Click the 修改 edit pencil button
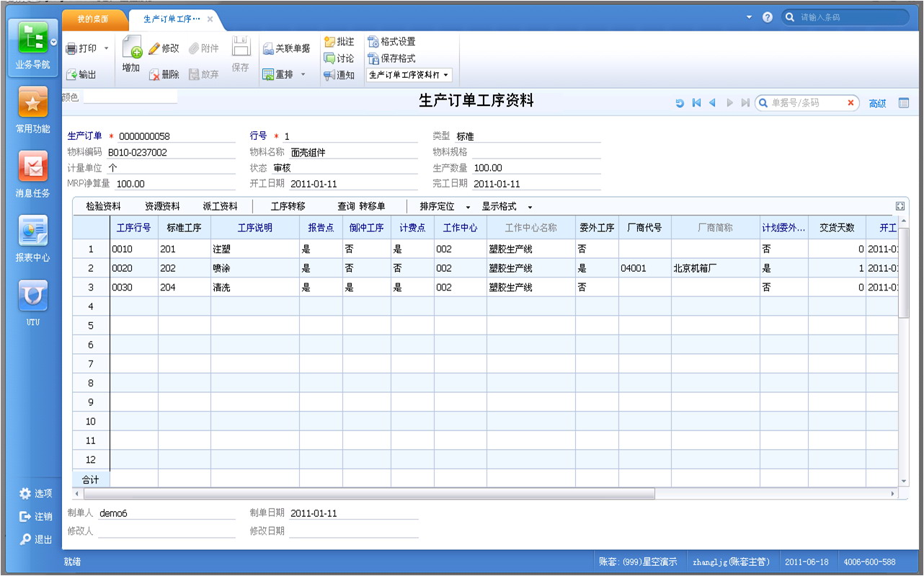Screen dimensions: 924x576 164,48
